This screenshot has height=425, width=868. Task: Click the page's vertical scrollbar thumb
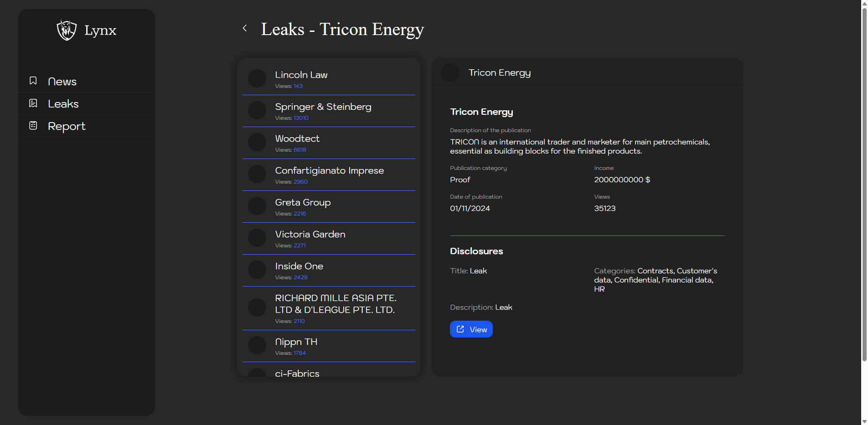tap(864, 182)
